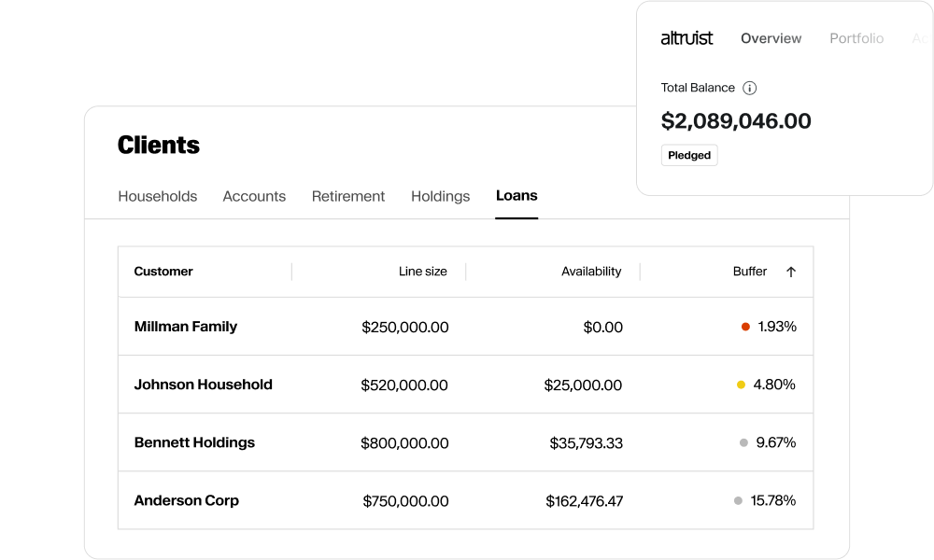Click the Buffer sort arrow icon
Image resolution: width=934 pixels, height=560 pixels.
pyautogui.click(x=791, y=272)
